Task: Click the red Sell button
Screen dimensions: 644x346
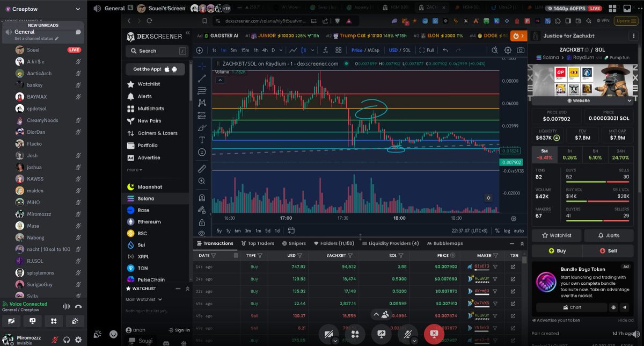Action: point(608,250)
